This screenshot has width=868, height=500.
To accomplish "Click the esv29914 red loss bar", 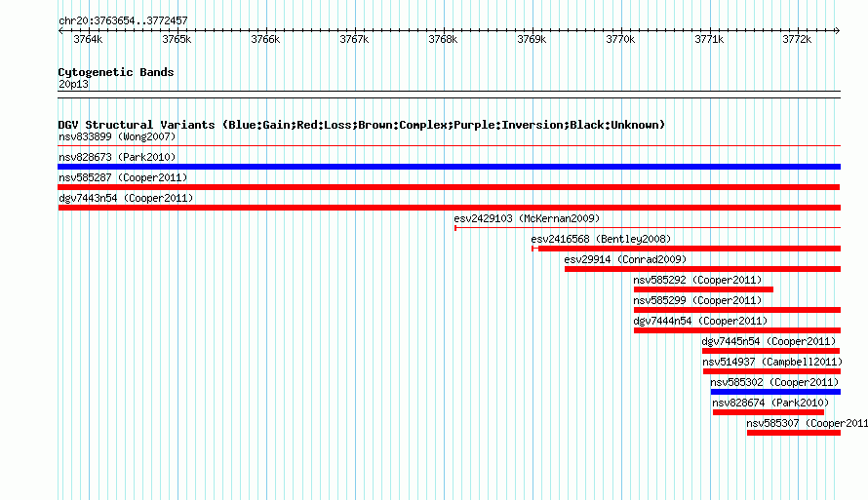I will coord(702,269).
